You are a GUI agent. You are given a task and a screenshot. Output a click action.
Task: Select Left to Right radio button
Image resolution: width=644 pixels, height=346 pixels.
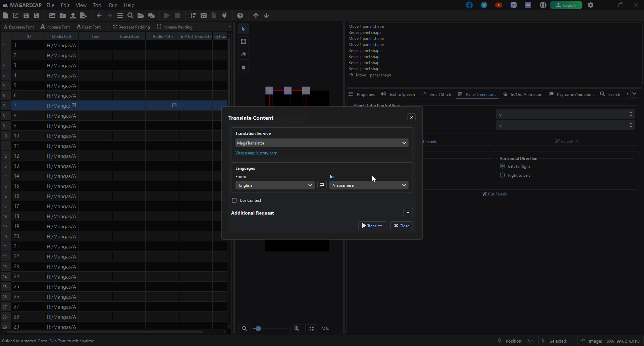coord(502,166)
